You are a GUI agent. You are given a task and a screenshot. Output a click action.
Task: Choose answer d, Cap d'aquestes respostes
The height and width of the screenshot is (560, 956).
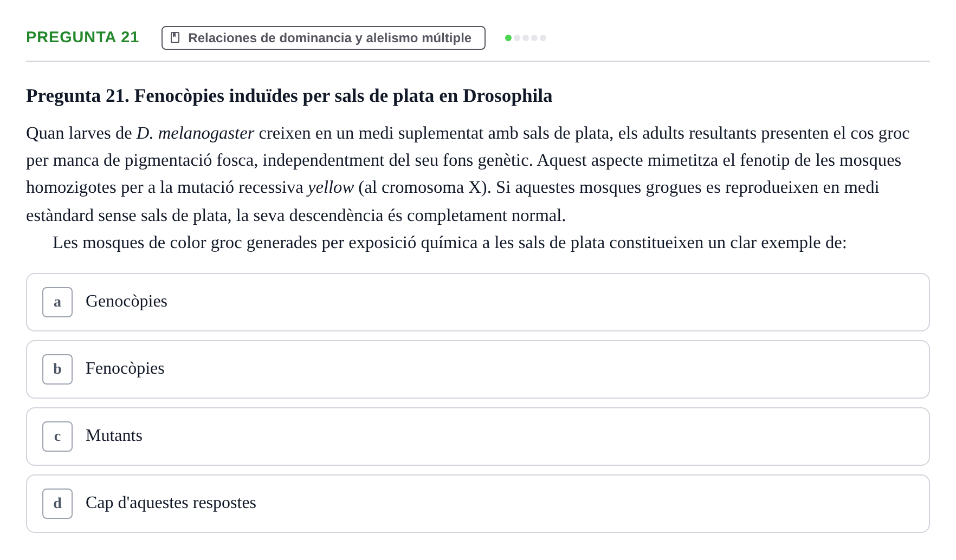pos(478,504)
